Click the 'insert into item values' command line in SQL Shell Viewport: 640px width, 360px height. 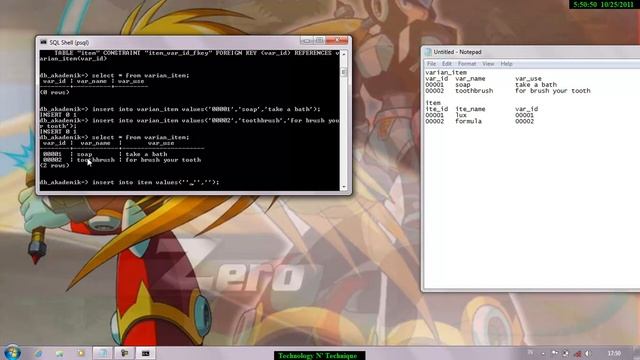[129, 182]
